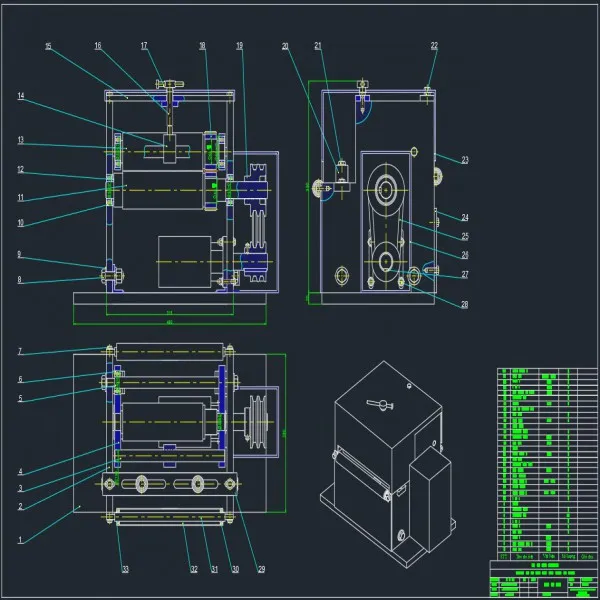Screen dimensions: 600x600
Task: Click part number 27
Action: tap(465, 274)
